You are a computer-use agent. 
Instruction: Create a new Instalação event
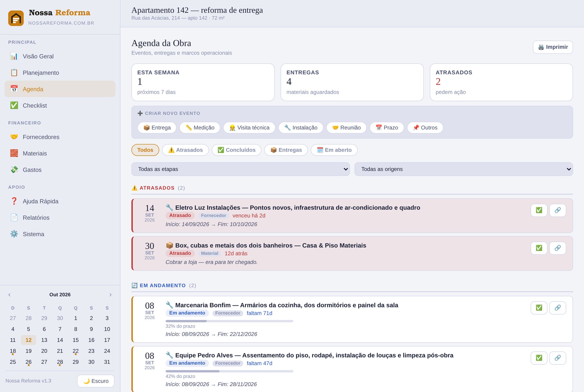pos(301,128)
